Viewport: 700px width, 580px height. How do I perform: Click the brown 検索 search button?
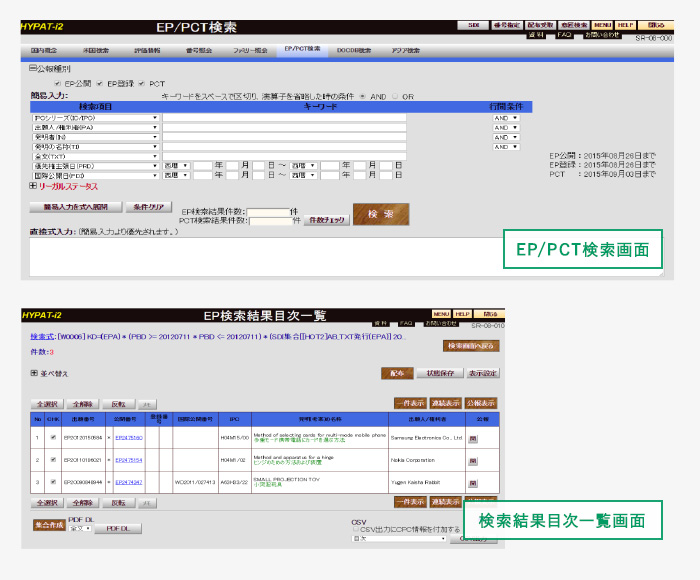pos(381,214)
